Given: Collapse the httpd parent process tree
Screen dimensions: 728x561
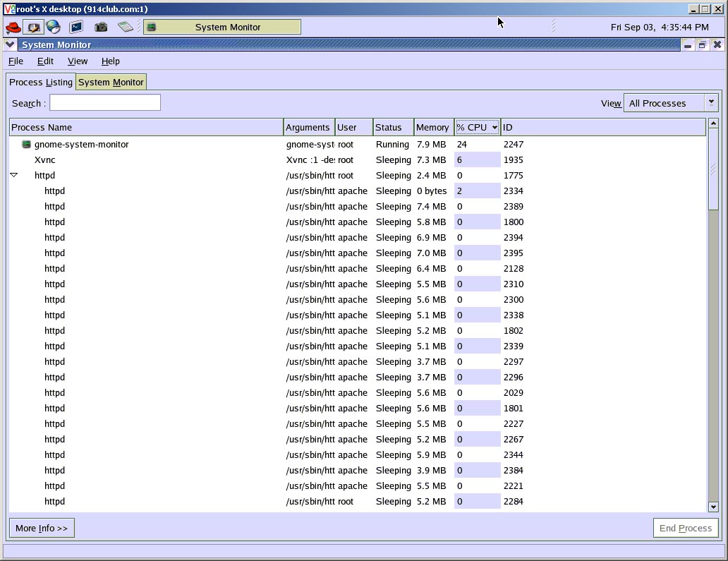Looking at the screenshot, I should point(14,175).
